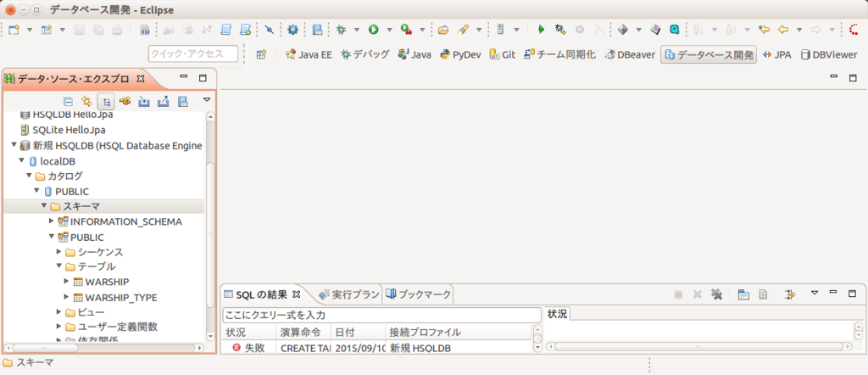Click Link with Editor double-arrow icon
Viewport: 868px width, 375px height.
pos(86,101)
